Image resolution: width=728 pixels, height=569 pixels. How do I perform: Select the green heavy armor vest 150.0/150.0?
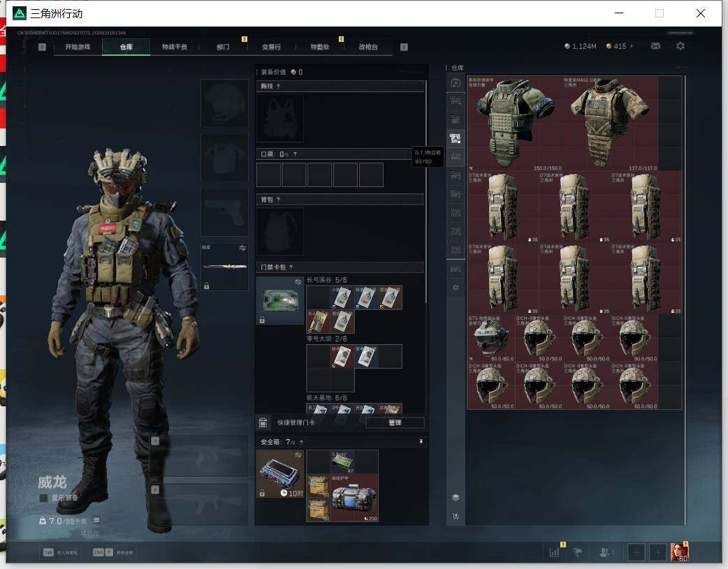[x=514, y=124]
